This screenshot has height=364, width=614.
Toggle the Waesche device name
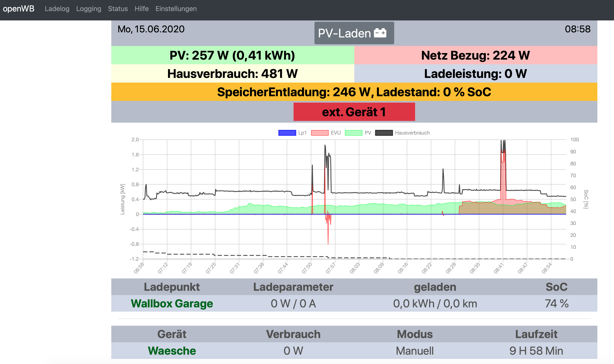tap(172, 351)
